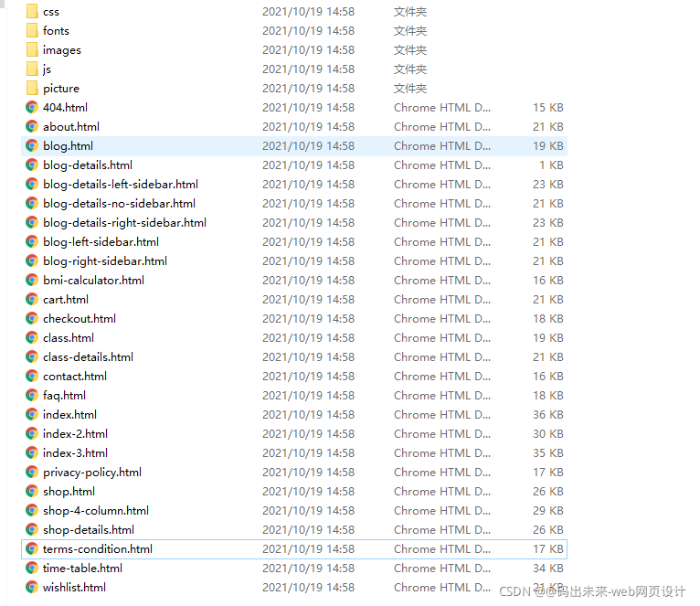Click the Chrome icon beside shop.html
The width and height of the screenshot is (700, 606).
pyautogui.click(x=32, y=491)
